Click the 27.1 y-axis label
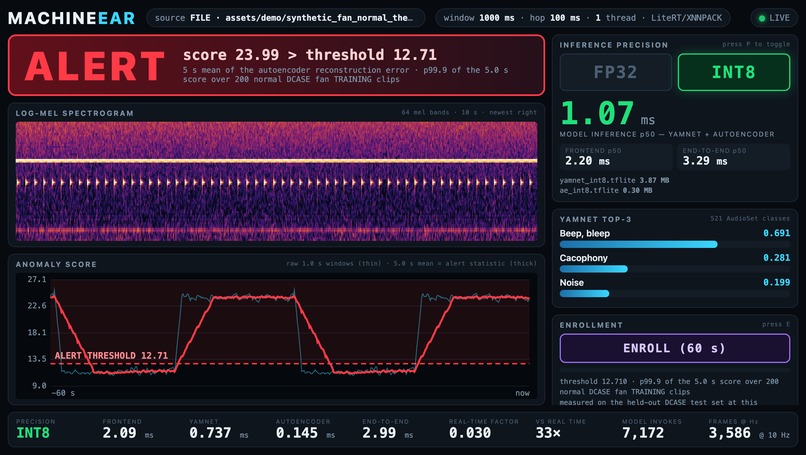Image resolution: width=806 pixels, height=455 pixels. pos(37,279)
